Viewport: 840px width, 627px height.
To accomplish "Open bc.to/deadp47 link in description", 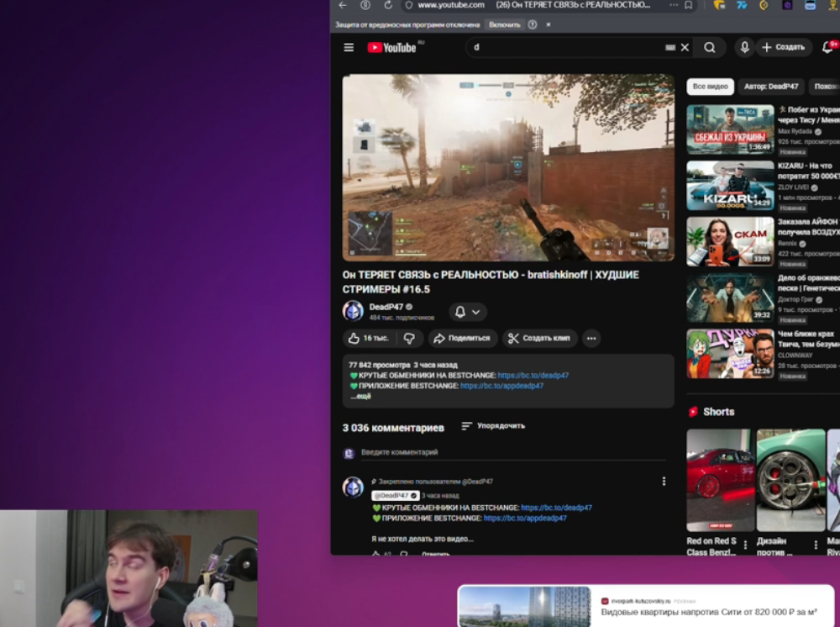I will 533,375.
